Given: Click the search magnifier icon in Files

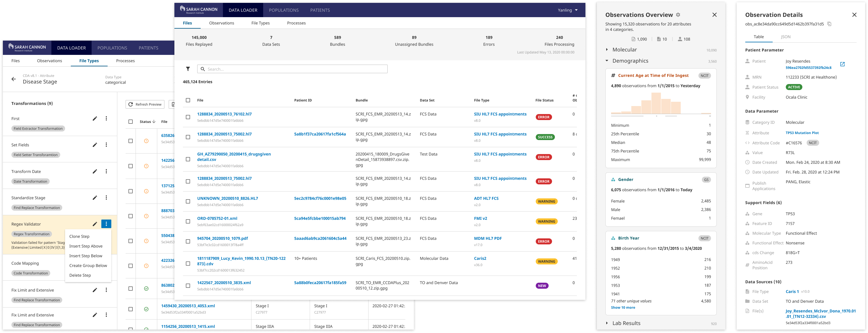Looking at the screenshot, I should point(203,69).
